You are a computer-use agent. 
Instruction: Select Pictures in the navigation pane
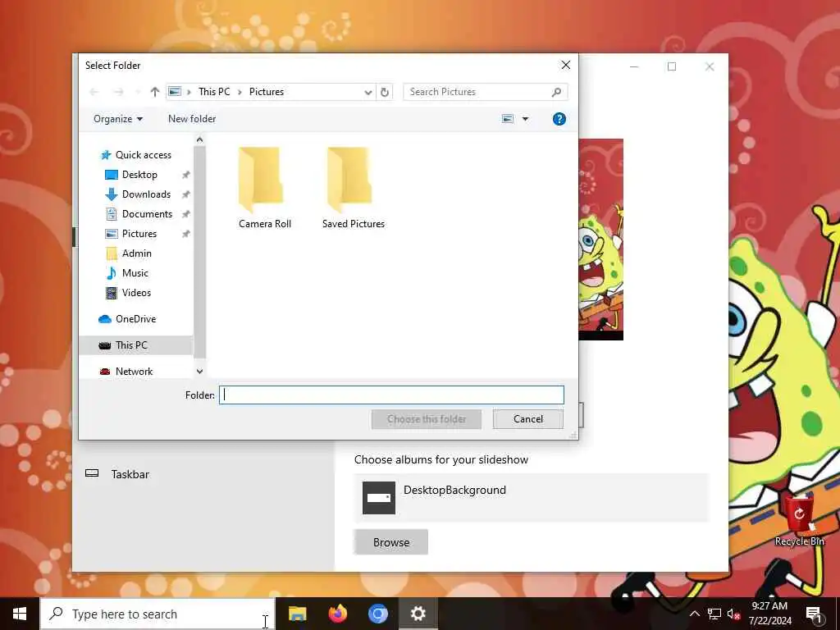point(139,234)
